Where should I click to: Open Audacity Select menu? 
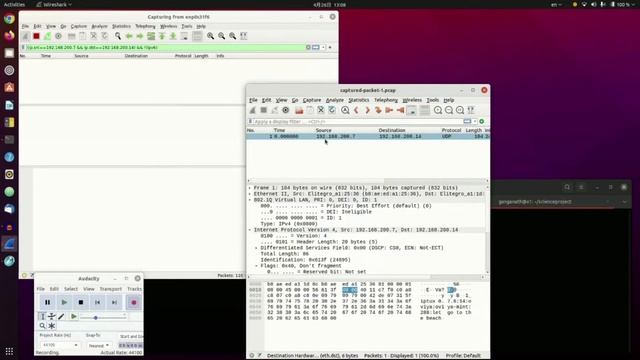pos(71,289)
